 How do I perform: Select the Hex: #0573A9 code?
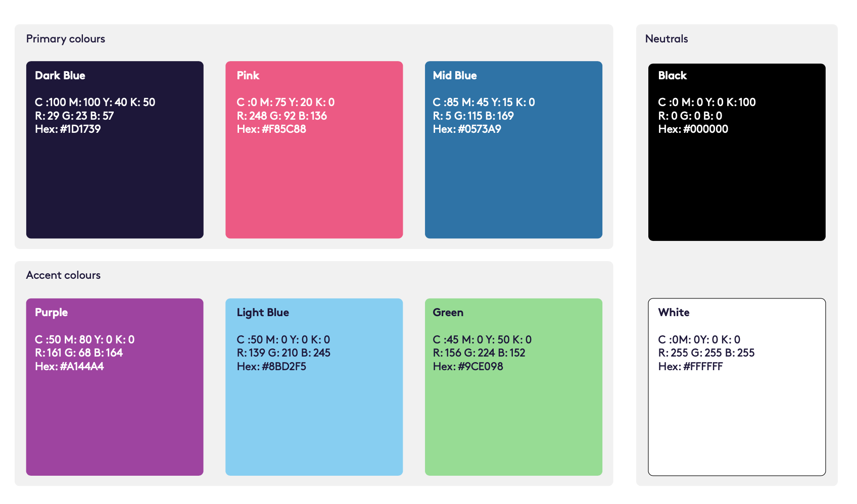tap(467, 129)
